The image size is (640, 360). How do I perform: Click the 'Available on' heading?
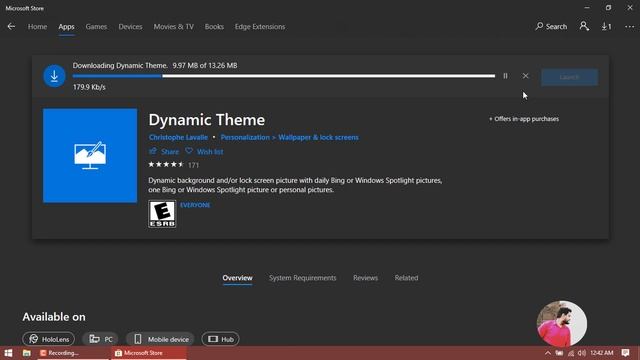click(x=54, y=317)
